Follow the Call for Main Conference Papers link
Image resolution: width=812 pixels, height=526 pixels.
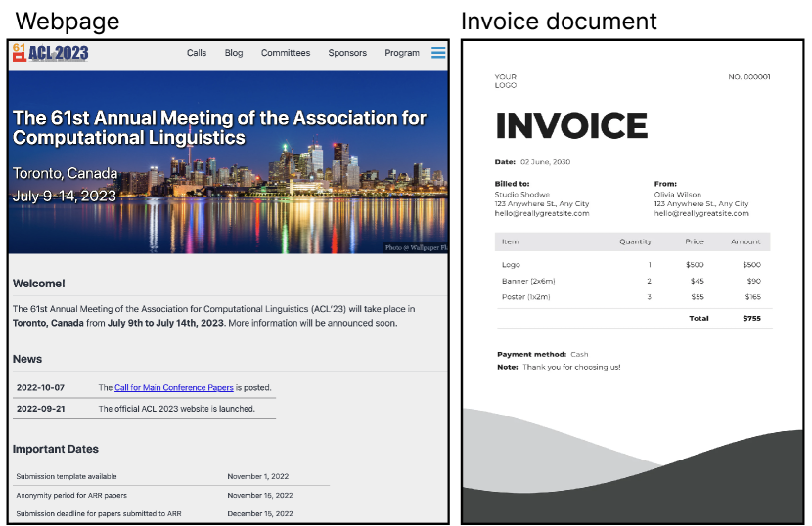tap(174, 388)
